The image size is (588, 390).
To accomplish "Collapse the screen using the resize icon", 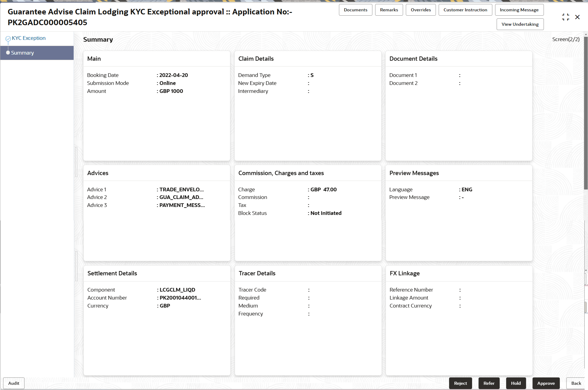I will coord(565,17).
